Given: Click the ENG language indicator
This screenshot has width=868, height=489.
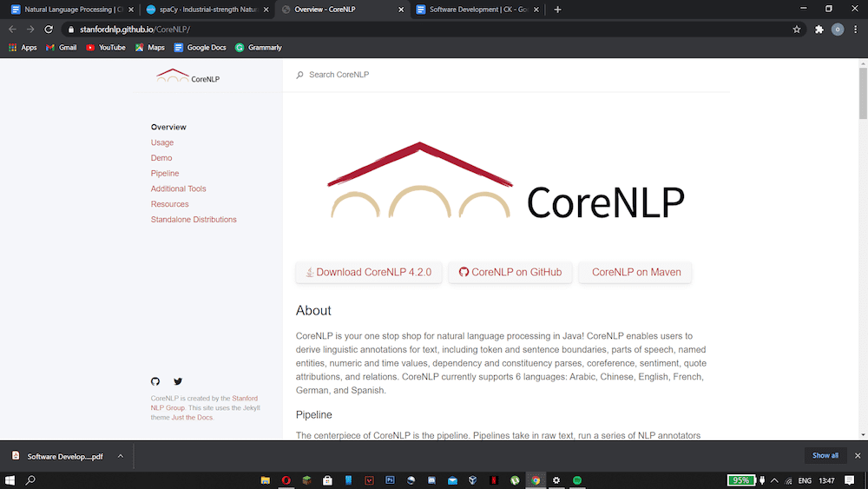Looking at the screenshot, I should [x=805, y=480].
